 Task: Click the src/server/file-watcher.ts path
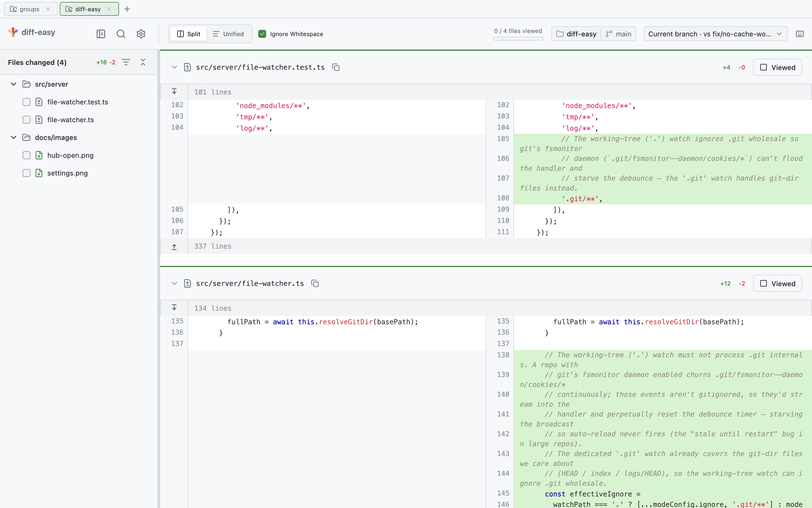pos(250,284)
